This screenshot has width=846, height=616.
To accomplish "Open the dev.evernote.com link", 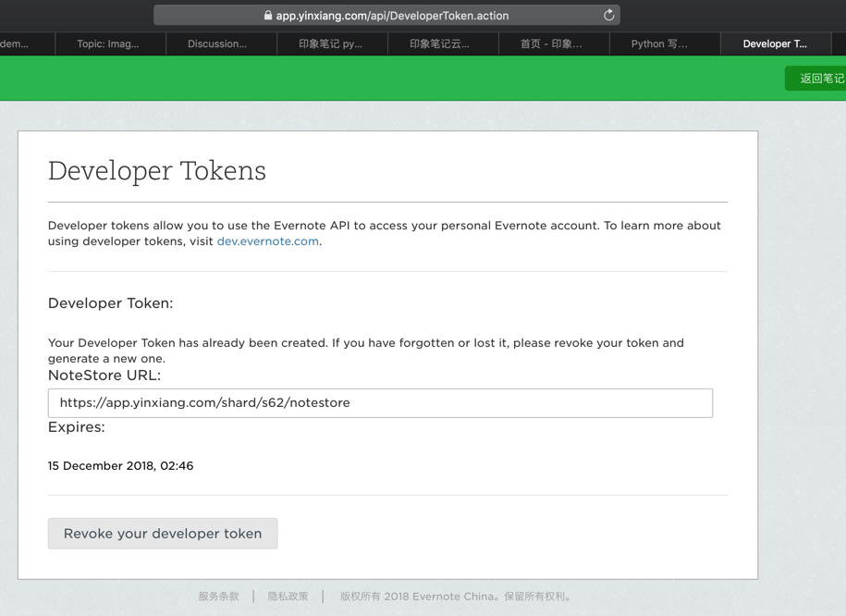I will point(267,241).
